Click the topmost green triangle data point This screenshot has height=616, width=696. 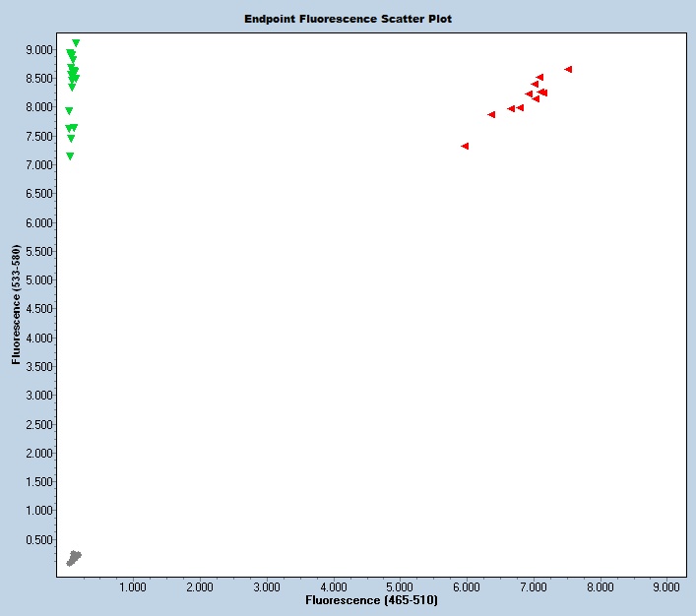[x=76, y=43]
